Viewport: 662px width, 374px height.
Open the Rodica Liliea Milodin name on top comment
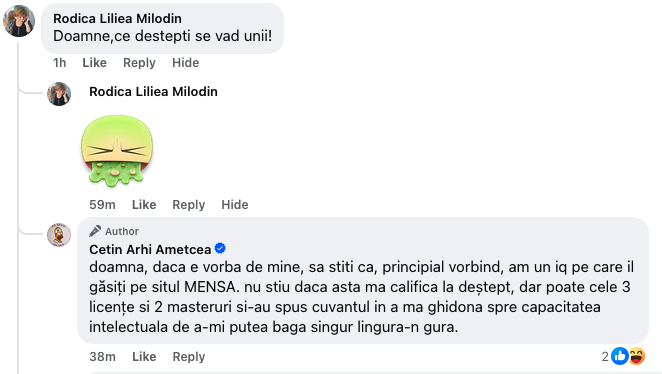[x=117, y=19]
